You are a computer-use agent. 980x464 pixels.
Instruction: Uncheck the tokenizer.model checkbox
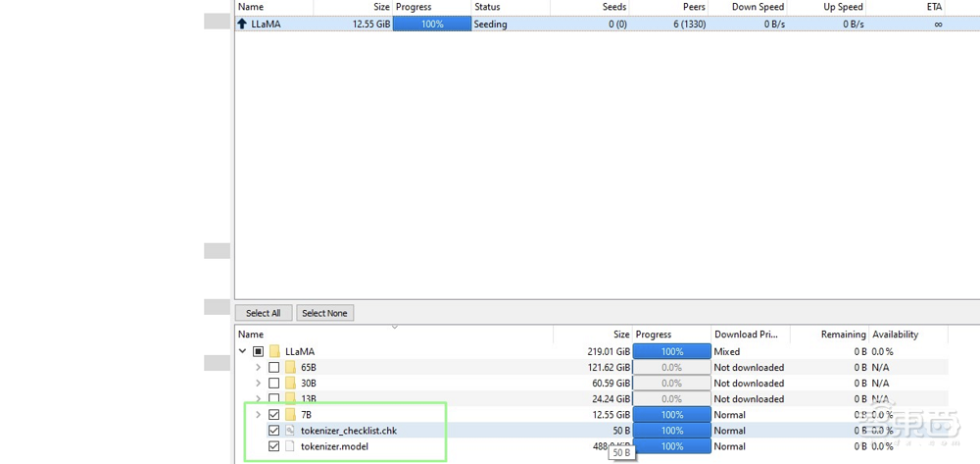click(x=273, y=446)
